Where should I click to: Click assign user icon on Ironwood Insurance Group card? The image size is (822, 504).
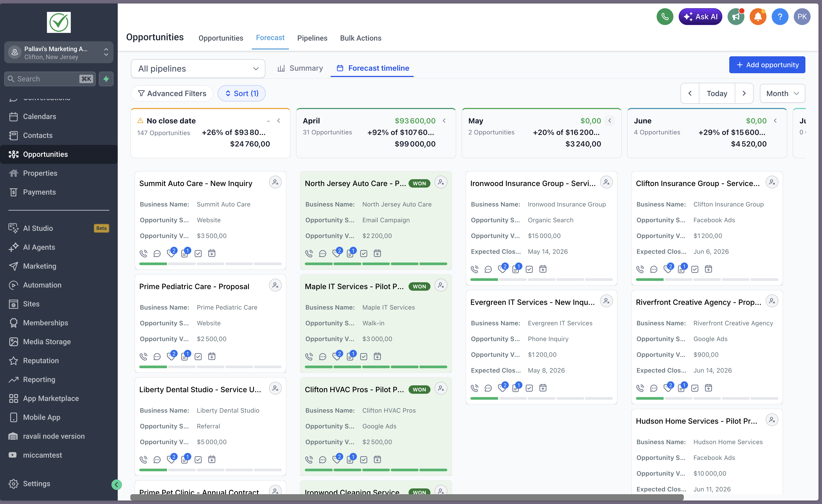[606, 182]
